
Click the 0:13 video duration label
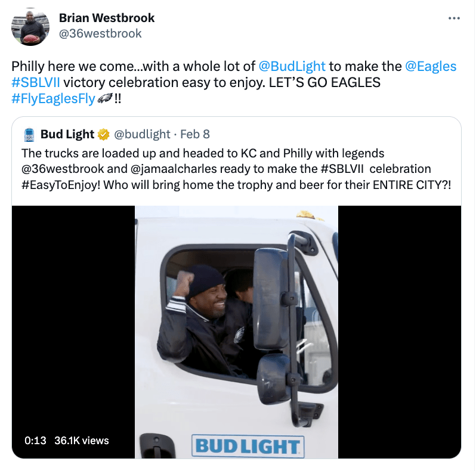point(35,441)
